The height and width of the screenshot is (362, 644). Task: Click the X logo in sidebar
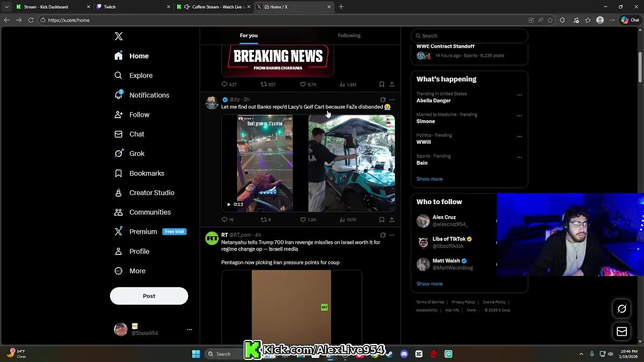119,36
